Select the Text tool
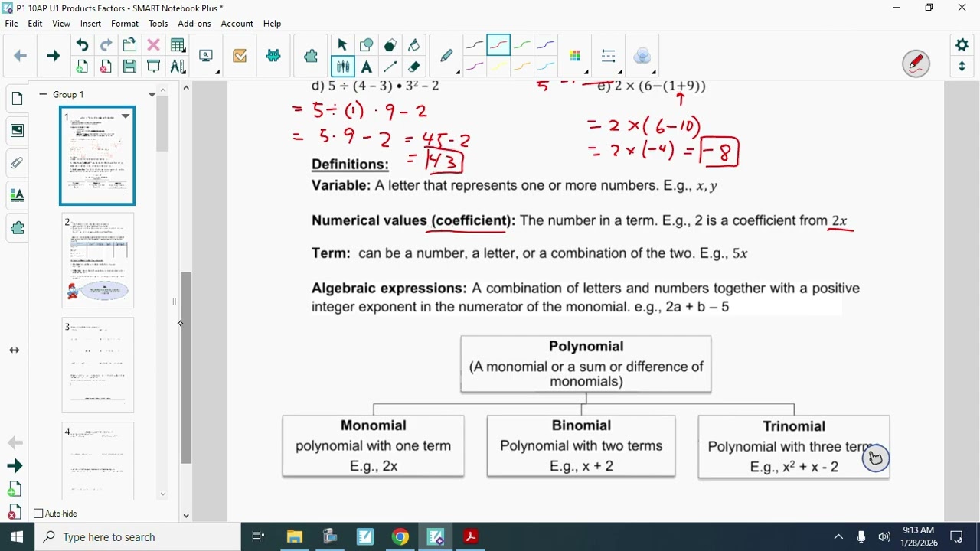This screenshot has height=551, width=980. (x=366, y=67)
